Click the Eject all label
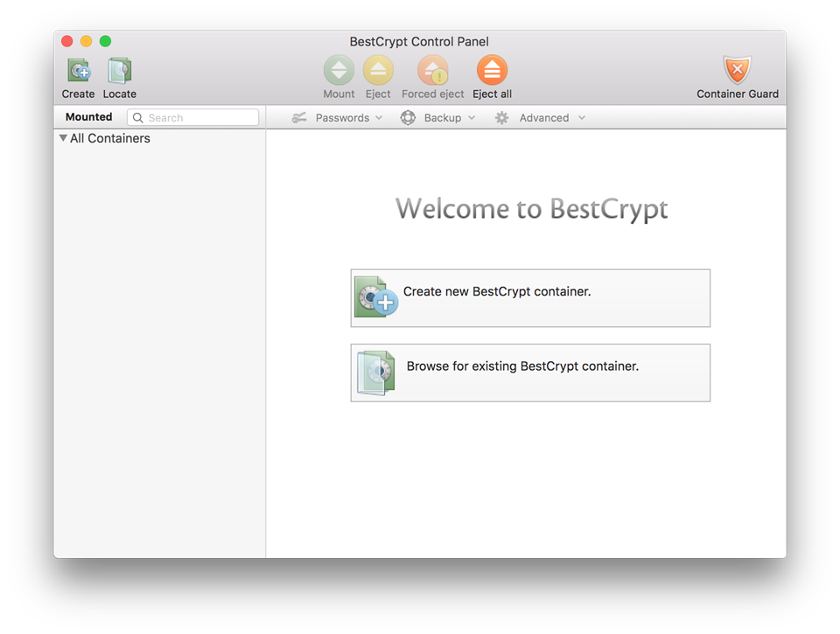 coord(492,94)
